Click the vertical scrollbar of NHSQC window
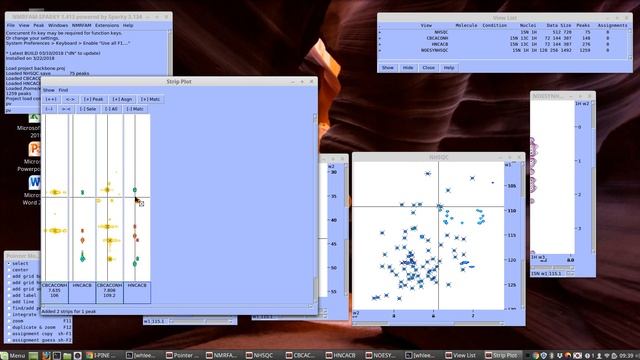The height and width of the screenshot is (360, 640). 522,235
